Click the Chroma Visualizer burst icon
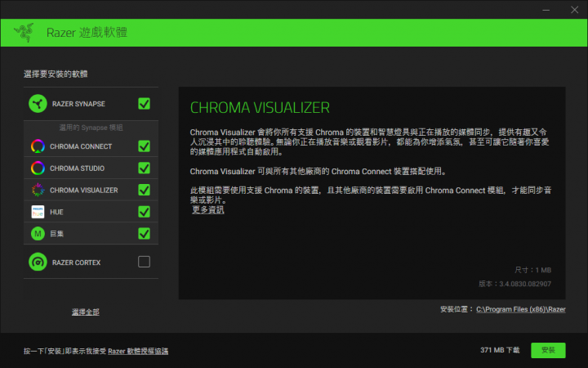 [x=38, y=190]
